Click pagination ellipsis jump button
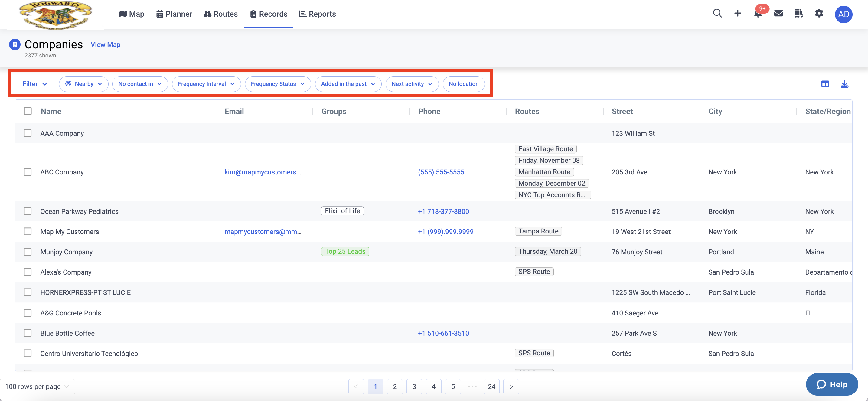868x401 pixels. coord(472,386)
